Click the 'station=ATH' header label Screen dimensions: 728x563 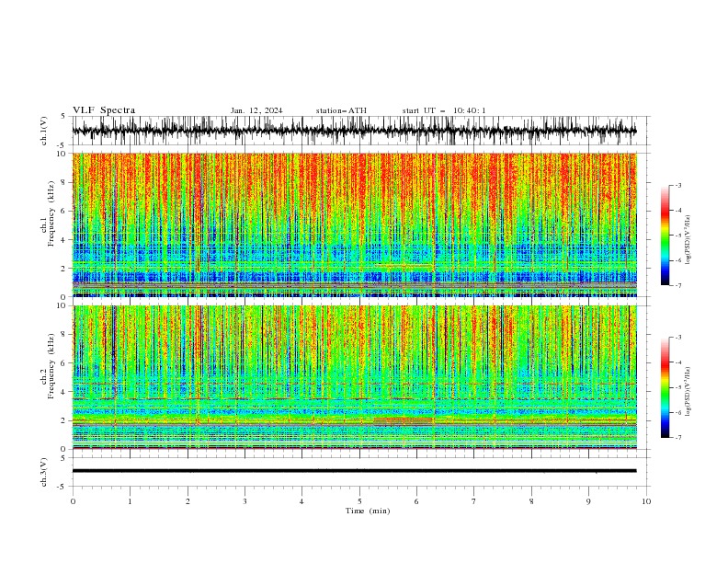pyautogui.click(x=341, y=110)
